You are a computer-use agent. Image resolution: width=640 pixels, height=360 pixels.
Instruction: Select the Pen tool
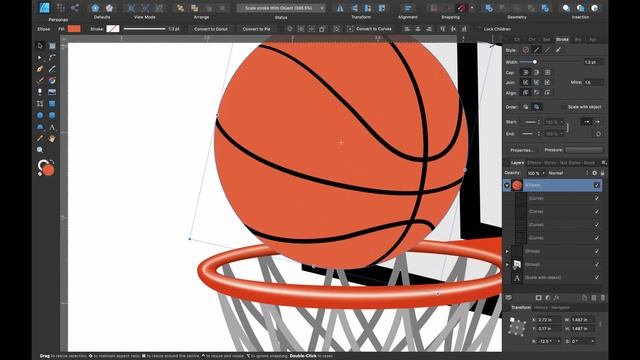[x=40, y=69]
